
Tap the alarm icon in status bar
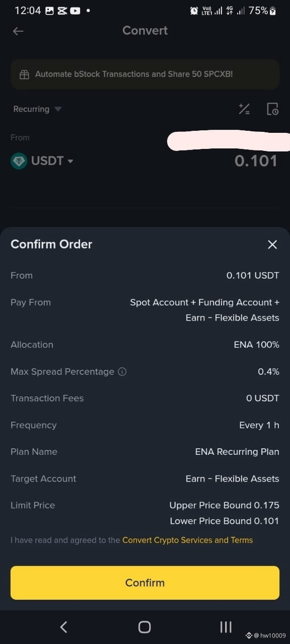click(194, 11)
